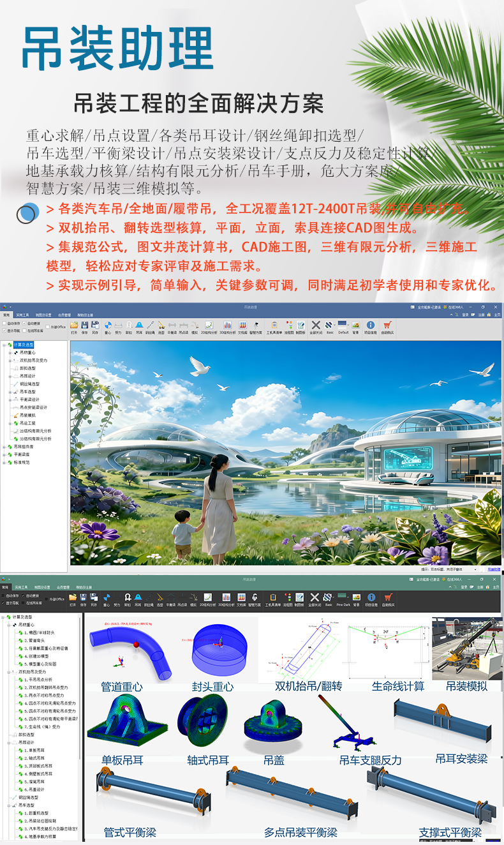Click the 保存 disk icon in the upper window
Viewport: 504px width, 845px height.
[84, 325]
